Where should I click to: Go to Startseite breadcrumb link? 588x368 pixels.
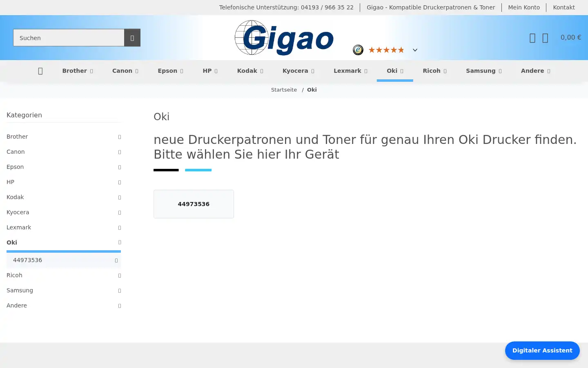click(284, 90)
